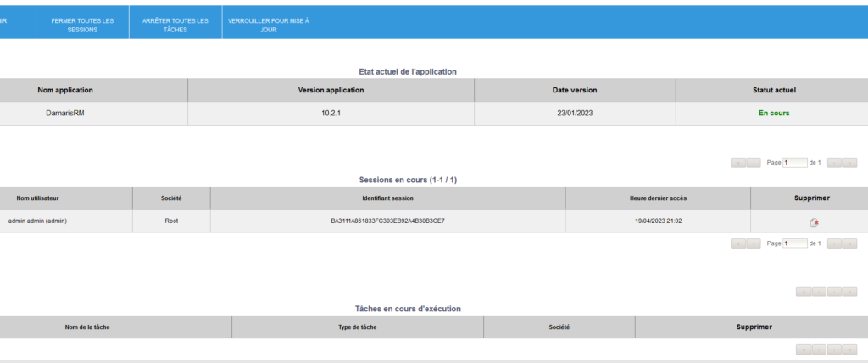Screen dimensions: 868x363
Task: Delete the admin session using the red-cross icon
Action: click(814, 222)
